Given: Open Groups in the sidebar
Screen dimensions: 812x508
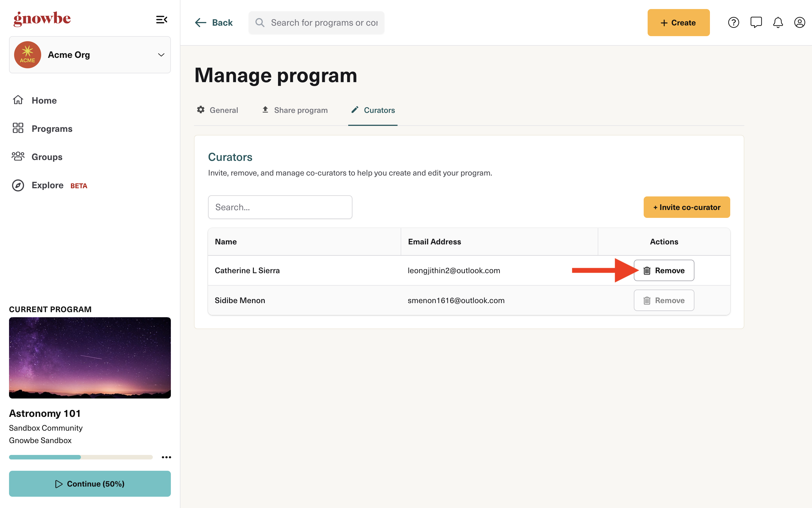Looking at the screenshot, I should pyautogui.click(x=47, y=157).
